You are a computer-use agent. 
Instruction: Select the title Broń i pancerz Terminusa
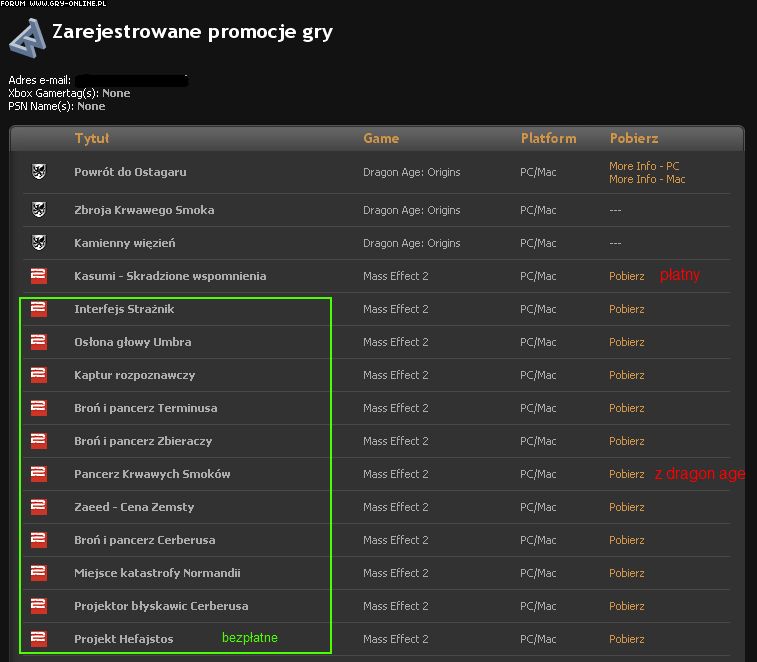tap(145, 408)
